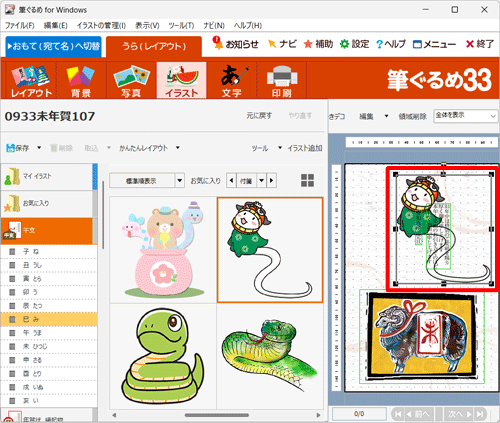
Task: Open the ファイル(F) menu
Action: 20,25
